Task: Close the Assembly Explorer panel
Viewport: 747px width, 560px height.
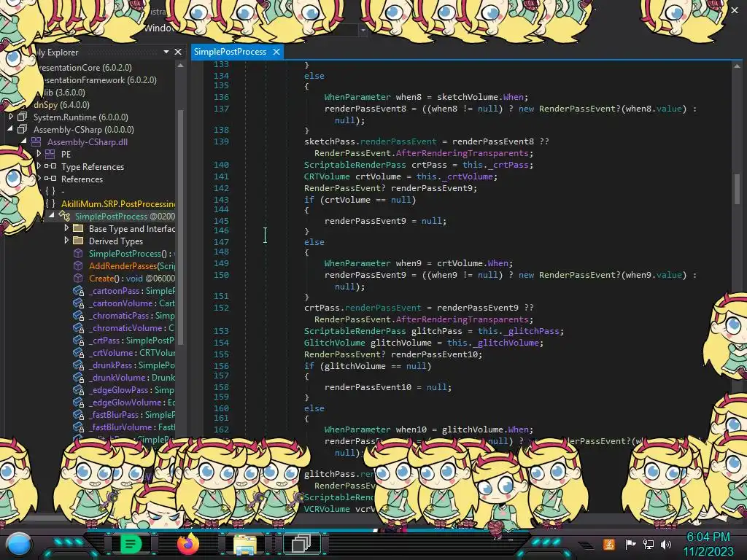Action: (178, 52)
